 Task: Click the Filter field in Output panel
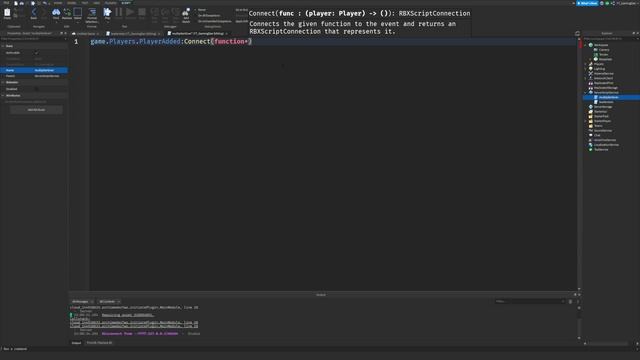click(x=530, y=302)
